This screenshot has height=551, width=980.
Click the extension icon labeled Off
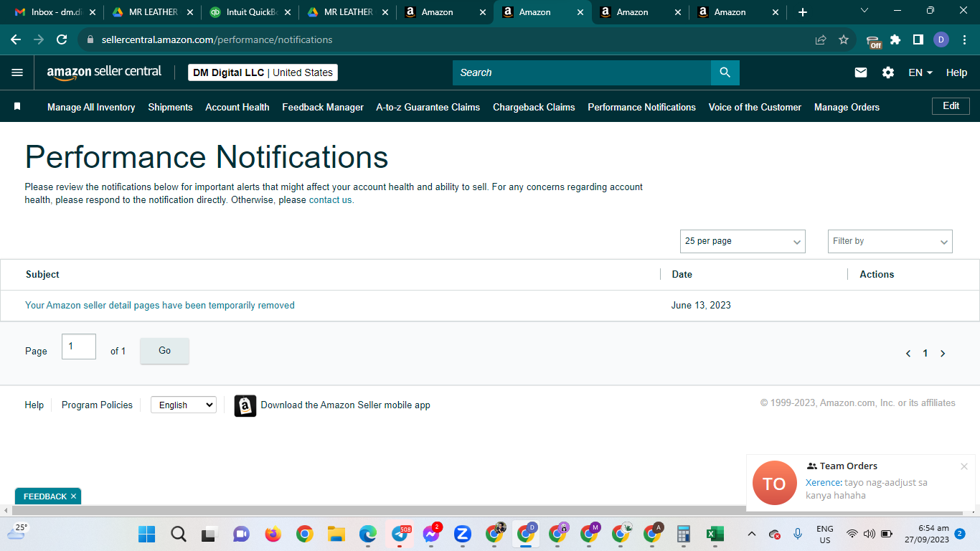pyautogui.click(x=873, y=41)
